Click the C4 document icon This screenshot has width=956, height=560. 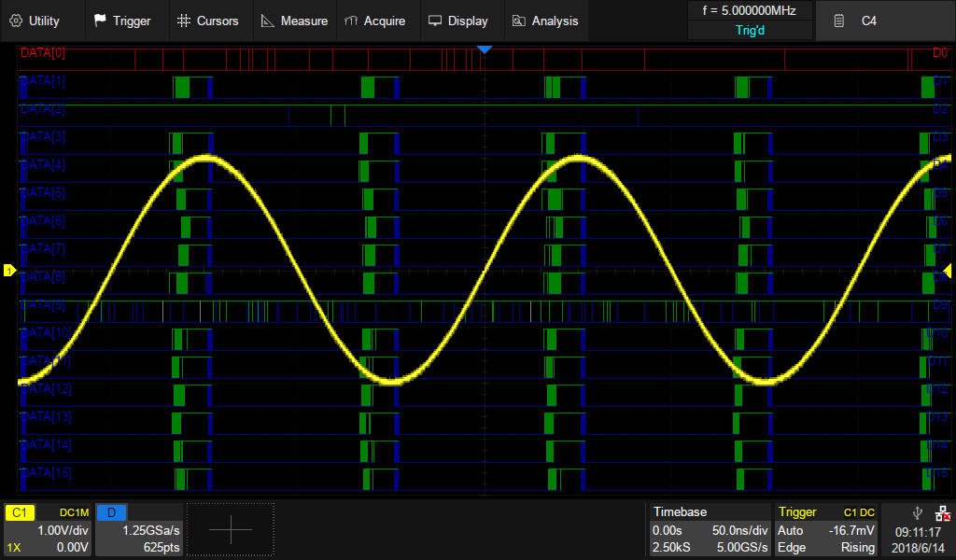[x=840, y=21]
